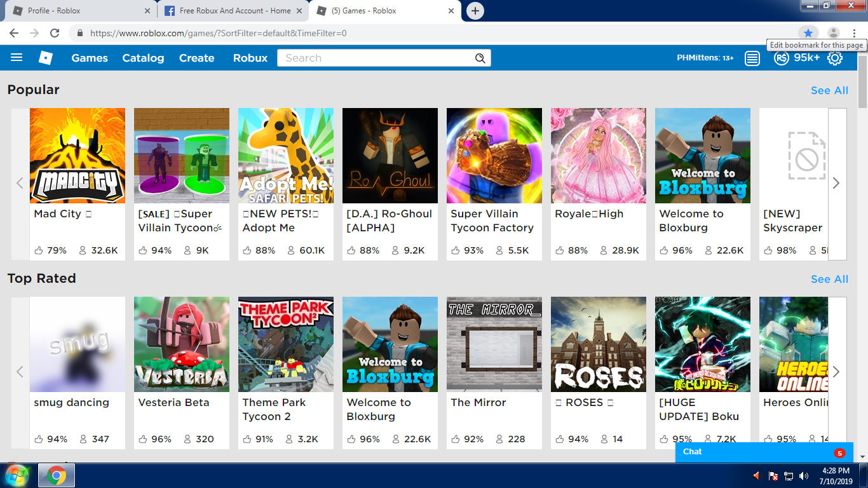Viewport: 868px width, 488px height.
Task: Click the Popular carousel previous arrow
Action: [20, 183]
